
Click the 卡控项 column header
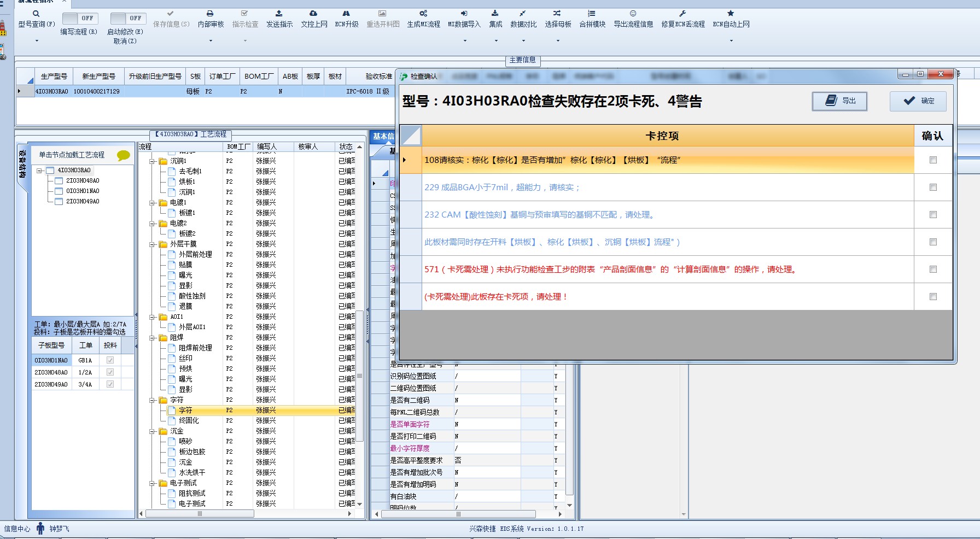668,136
